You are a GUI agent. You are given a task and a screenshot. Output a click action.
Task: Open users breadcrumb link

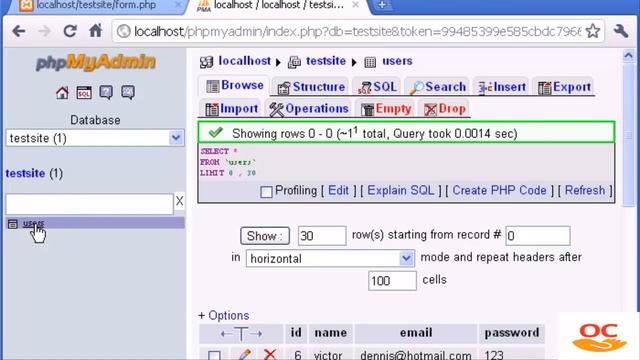point(397,61)
